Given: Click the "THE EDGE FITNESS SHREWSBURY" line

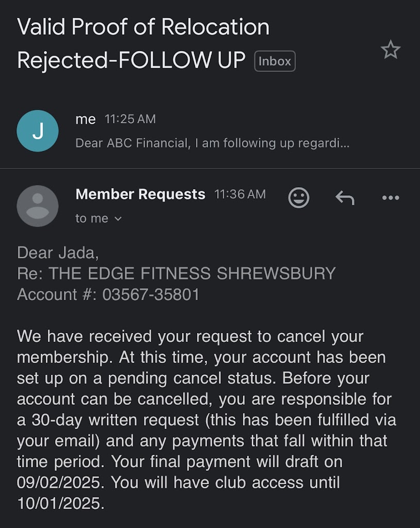Looking at the screenshot, I should click(192, 273).
